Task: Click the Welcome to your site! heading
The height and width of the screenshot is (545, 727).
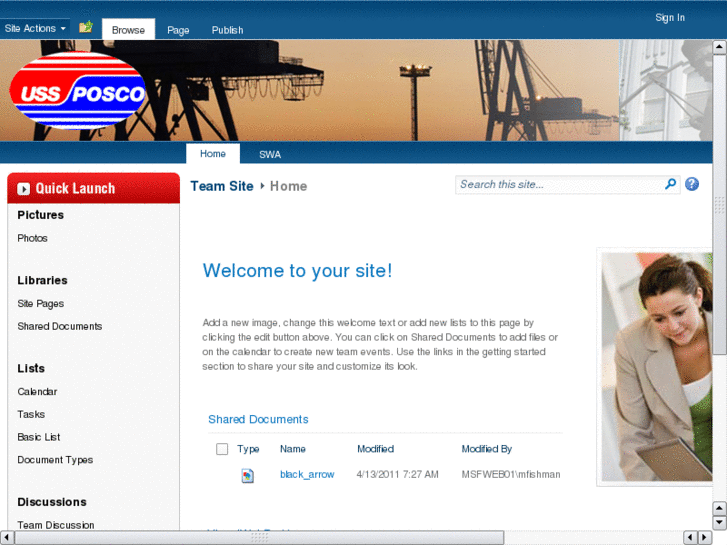Action: coord(297,270)
